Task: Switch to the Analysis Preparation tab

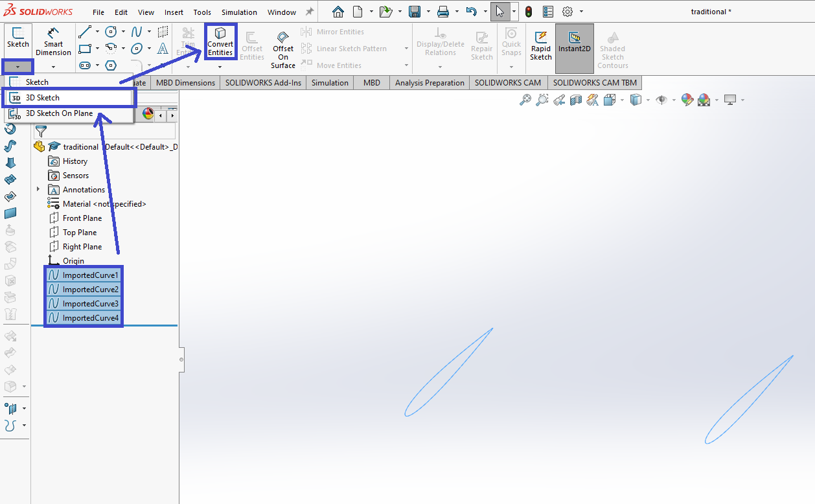Action: tap(430, 82)
